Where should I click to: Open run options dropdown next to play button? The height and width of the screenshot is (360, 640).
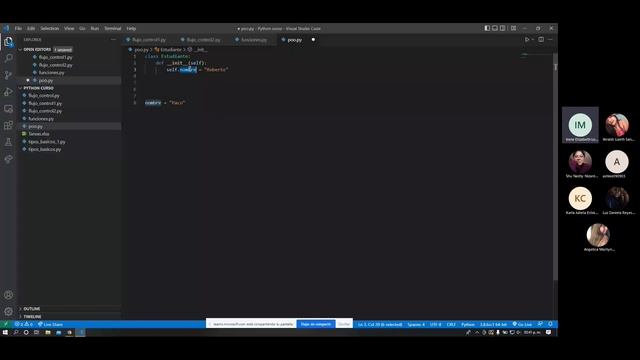coord(533,40)
